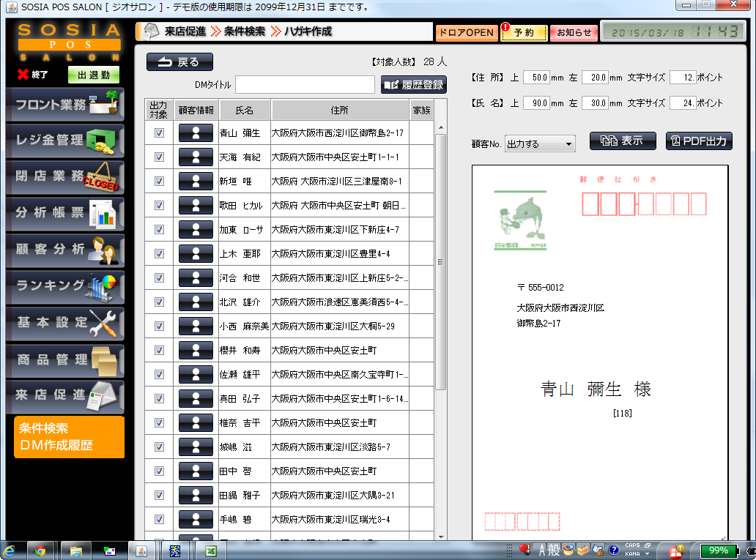This screenshot has height=560, width=756.
Task: Open customer info for 青山 彌生
Action: (196, 133)
